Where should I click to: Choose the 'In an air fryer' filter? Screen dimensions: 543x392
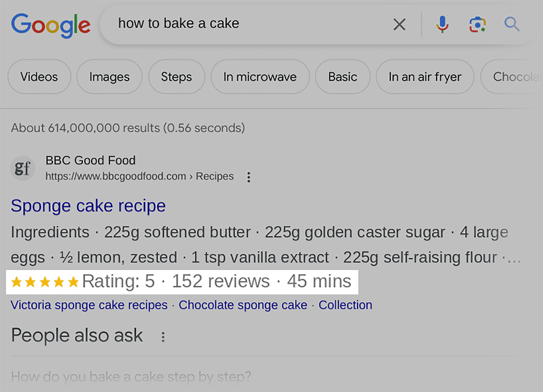pyautogui.click(x=425, y=77)
